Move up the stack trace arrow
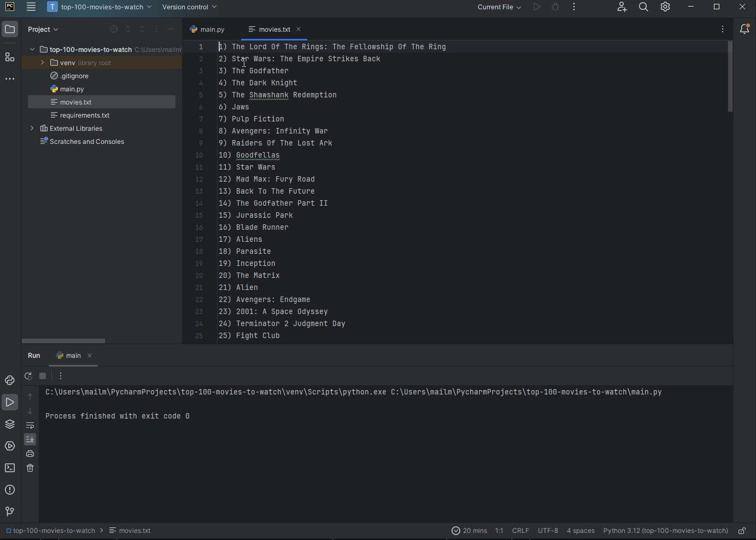This screenshot has height=540, width=756. pyautogui.click(x=30, y=397)
